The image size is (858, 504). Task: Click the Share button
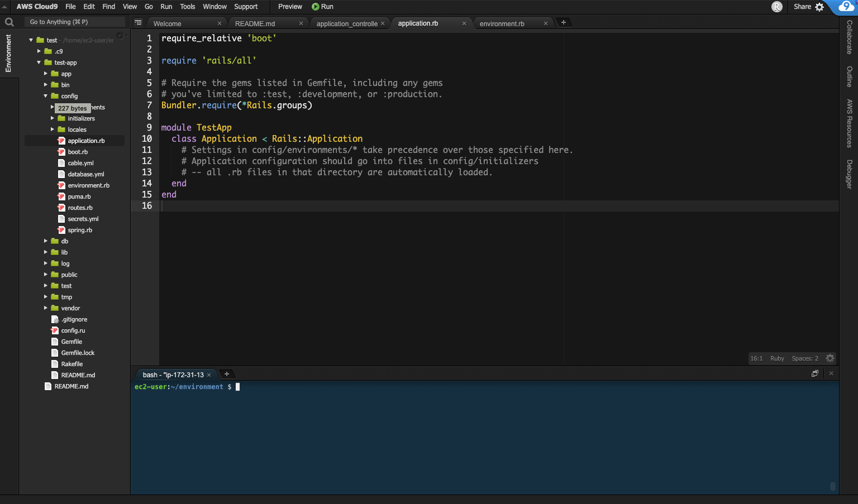point(802,7)
